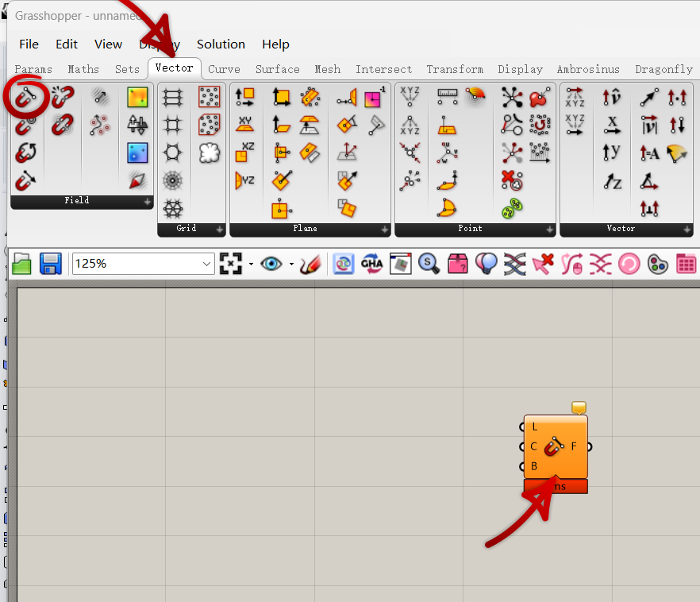This screenshot has width=700, height=602.
Task: Click the XZ Plane component icon
Action: pos(244,152)
